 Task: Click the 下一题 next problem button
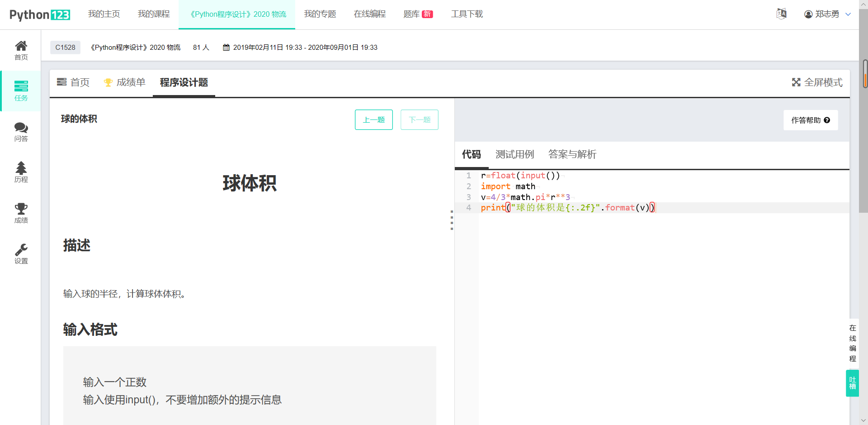(x=420, y=120)
